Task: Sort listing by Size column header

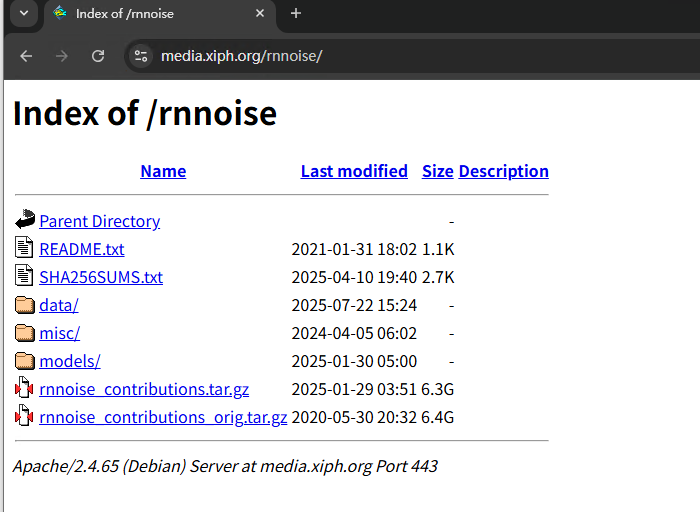Action: point(438,171)
